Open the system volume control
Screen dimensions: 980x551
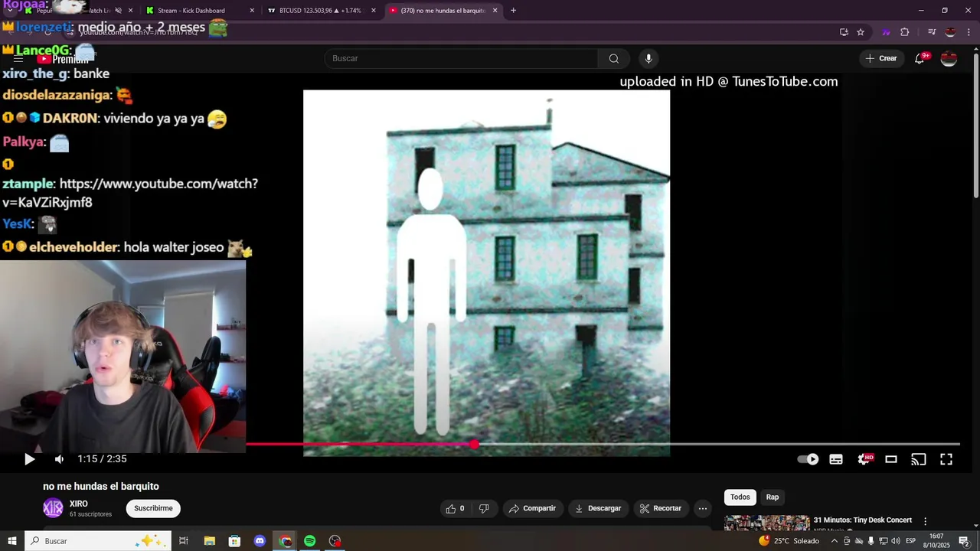point(896,541)
